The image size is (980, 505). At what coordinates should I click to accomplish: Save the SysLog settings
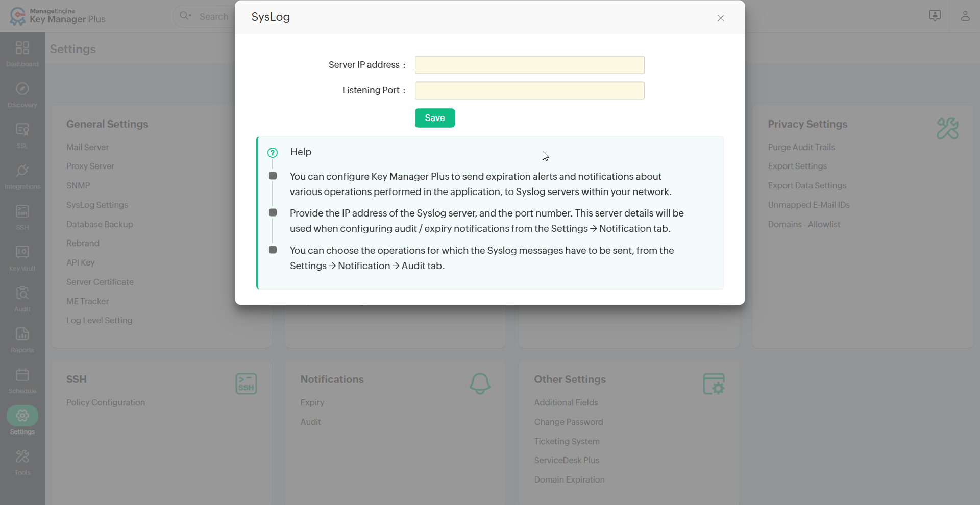[x=435, y=118]
